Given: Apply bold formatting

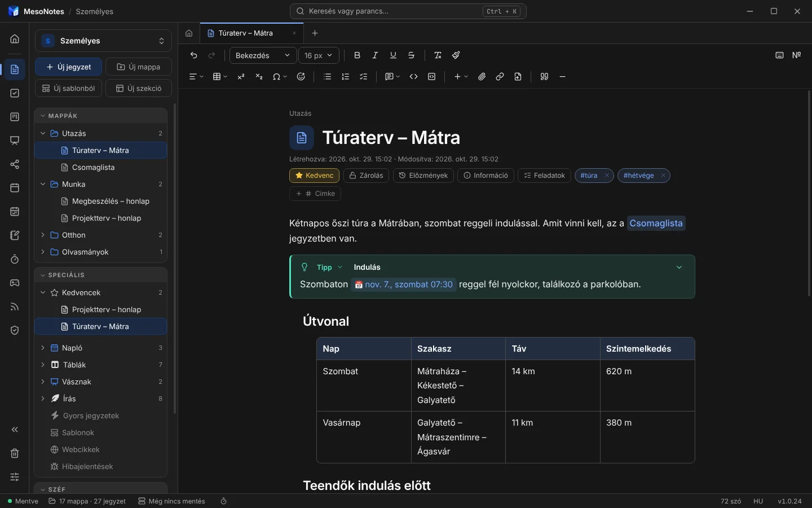Looking at the screenshot, I should point(357,55).
